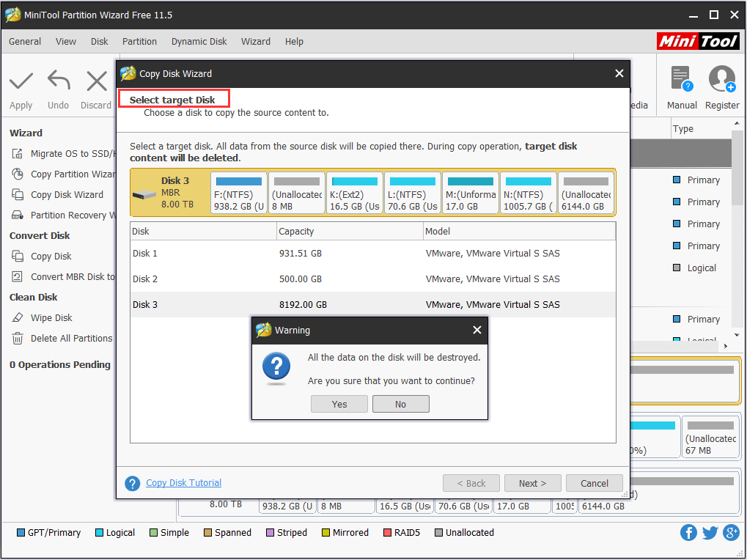Select Disk 1 row in target list
Image resolution: width=747 pixels, height=560 pixels.
(x=372, y=254)
